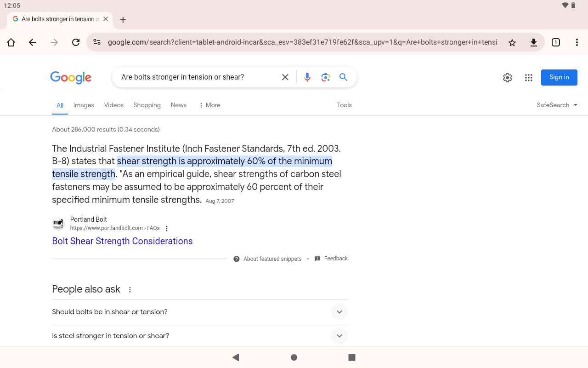Switch to the Videos tab
This screenshot has width=588, height=368.
point(114,105)
